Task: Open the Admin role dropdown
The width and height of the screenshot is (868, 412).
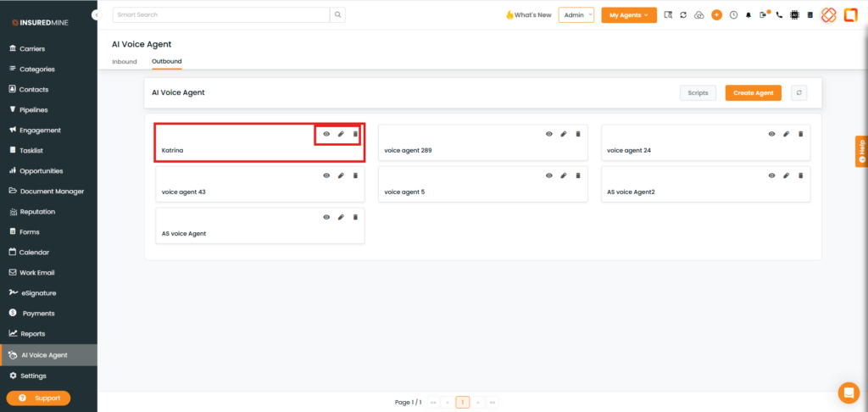Action: 576,15
